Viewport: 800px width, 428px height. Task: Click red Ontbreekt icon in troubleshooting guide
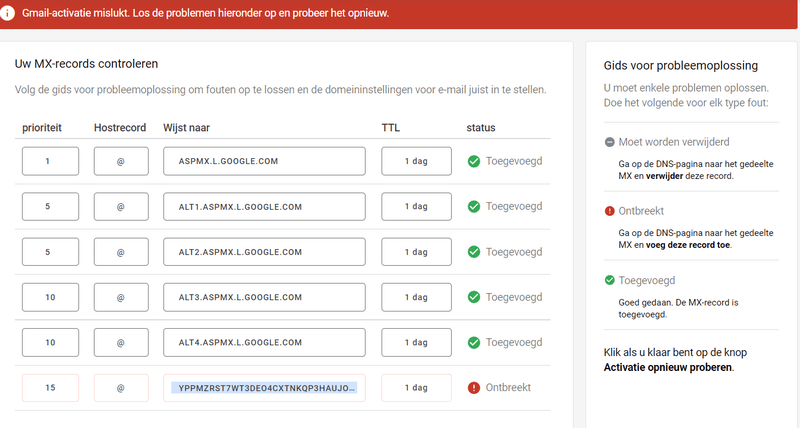pyautogui.click(x=610, y=211)
